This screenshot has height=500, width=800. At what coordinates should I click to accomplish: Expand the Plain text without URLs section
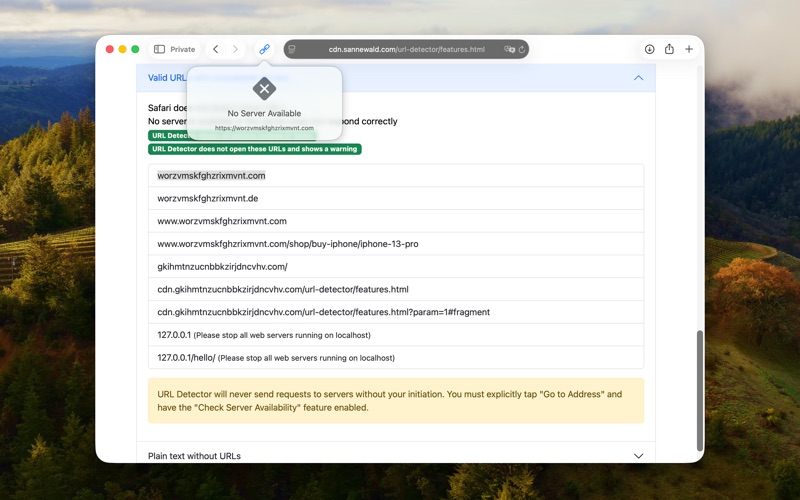[x=638, y=456]
